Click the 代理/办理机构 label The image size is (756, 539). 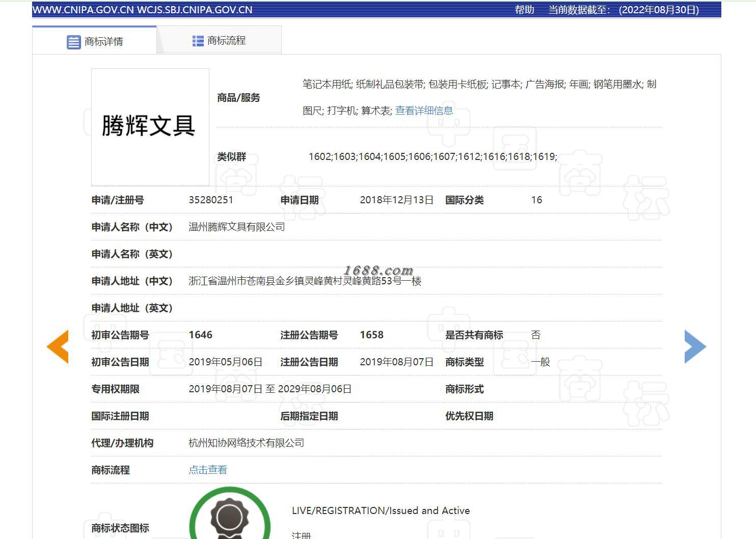click(x=122, y=443)
